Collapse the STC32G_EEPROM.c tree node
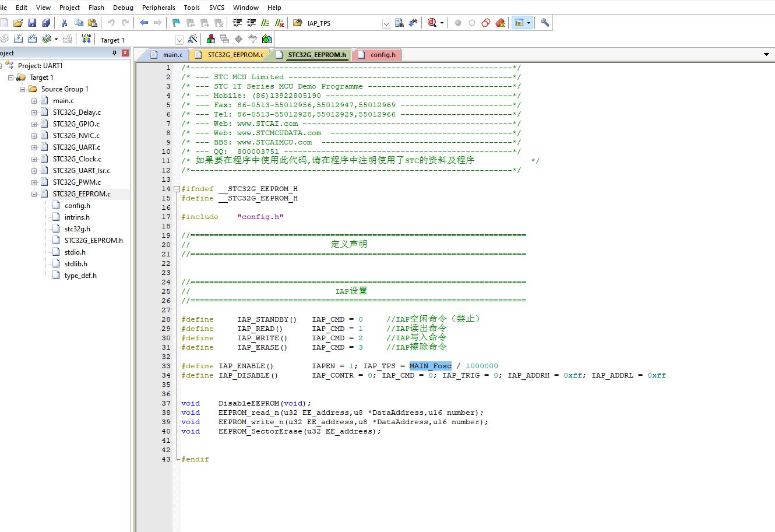The image size is (775, 532). tap(34, 194)
